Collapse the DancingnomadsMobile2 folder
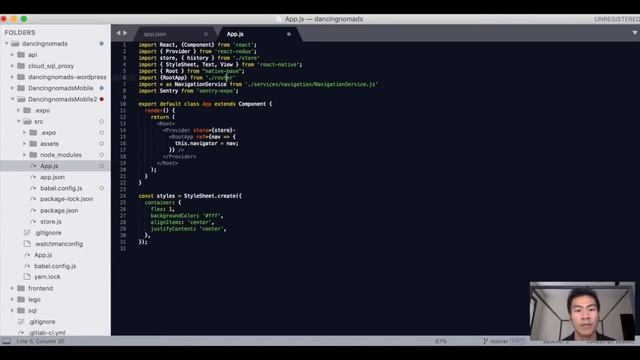Viewport: 640px width, 360px height. click(12, 99)
